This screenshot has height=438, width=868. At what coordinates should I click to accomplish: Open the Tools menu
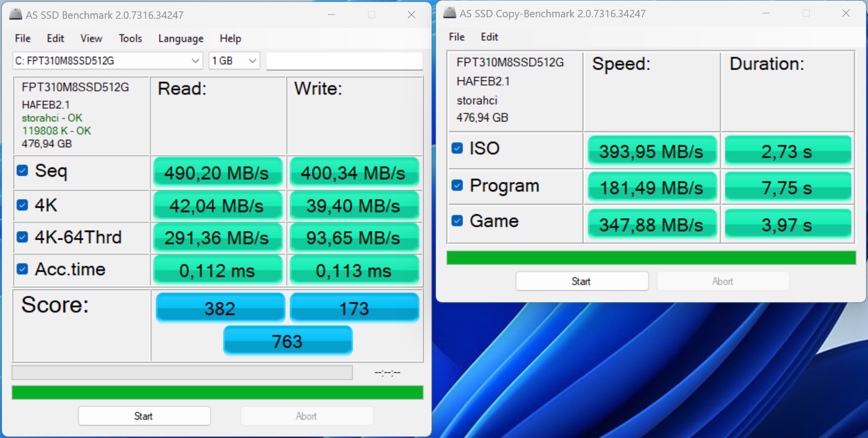pyautogui.click(x=130, y=39)
